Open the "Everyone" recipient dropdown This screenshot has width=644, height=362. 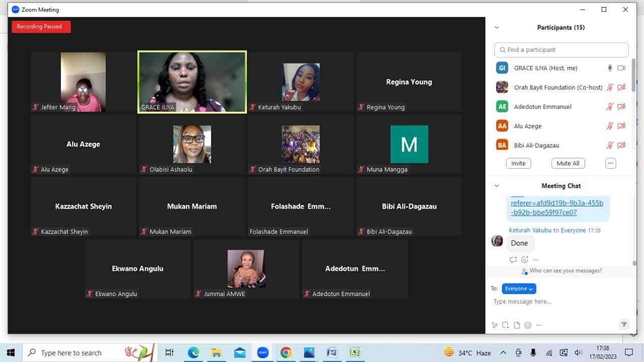point(519,288)
